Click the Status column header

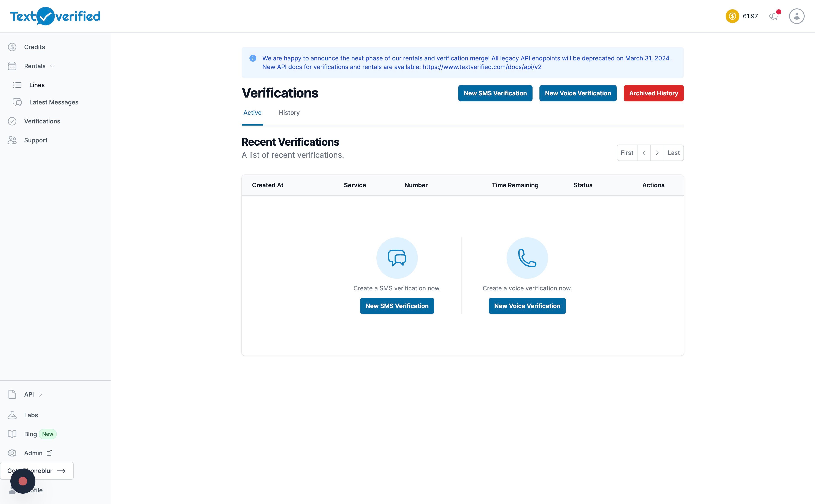pyautogui.click(x=583, y=185)
